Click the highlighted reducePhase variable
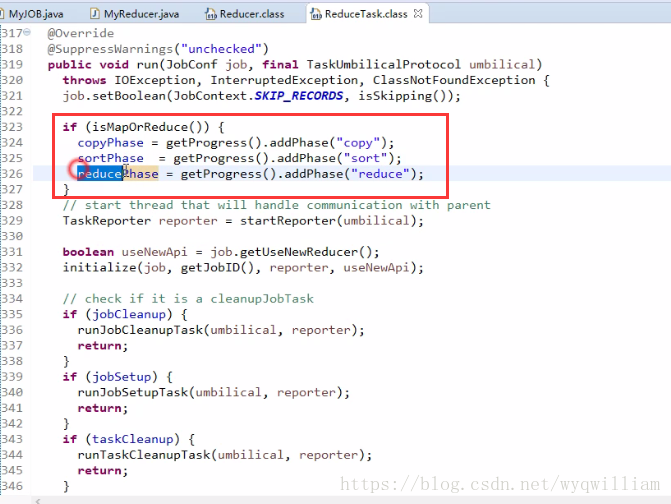671x504 pixels. 118,174
